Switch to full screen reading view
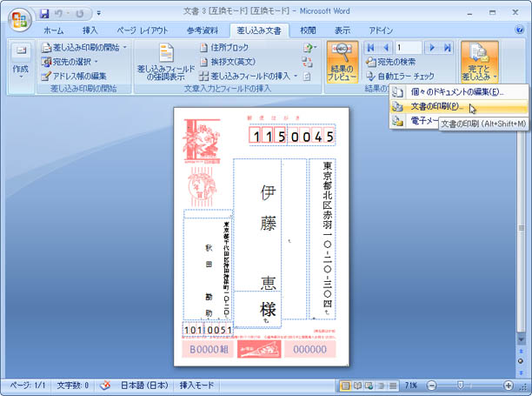 click(x=357, y=385)
